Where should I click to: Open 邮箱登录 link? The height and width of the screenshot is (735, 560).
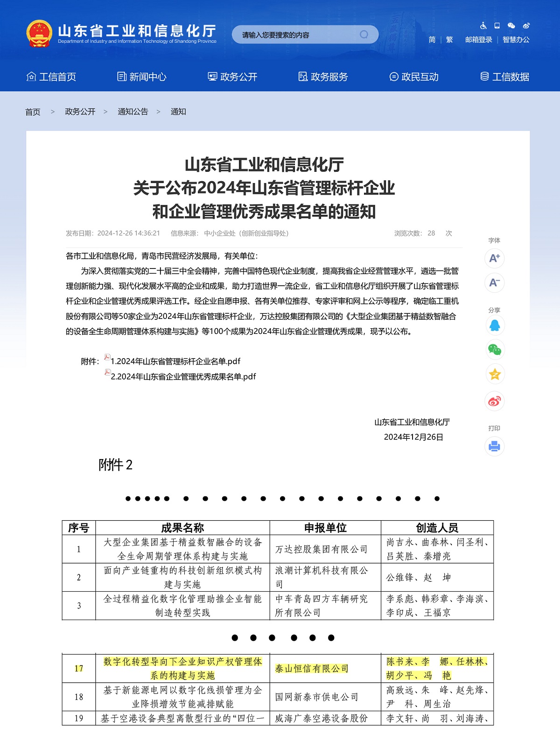(479, 40)
